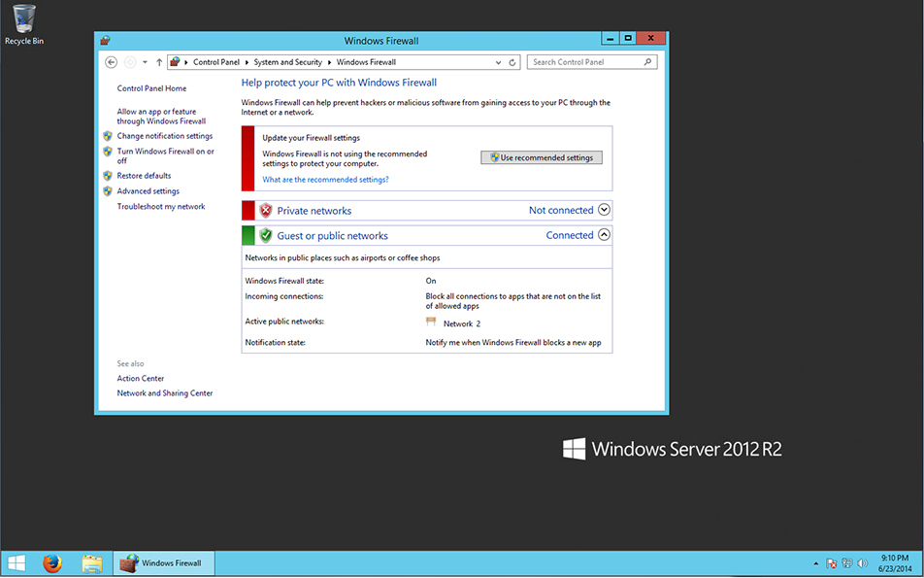Image resolution: width=924 pixels, height=578 pixels.
Task: Click the Network 2 bench icon
Action: coord(431,323)
